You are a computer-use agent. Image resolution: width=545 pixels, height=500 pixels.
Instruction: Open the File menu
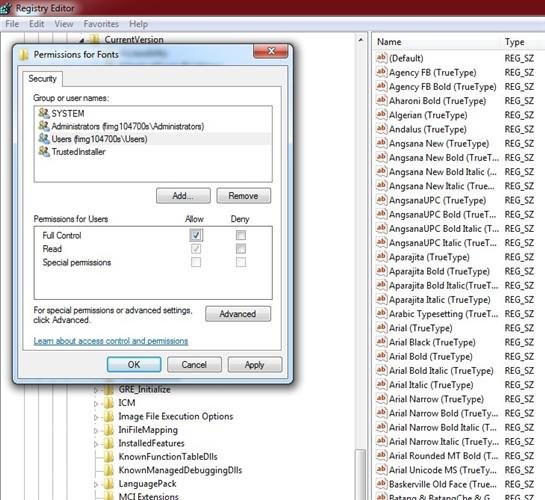tap(12, 24)
